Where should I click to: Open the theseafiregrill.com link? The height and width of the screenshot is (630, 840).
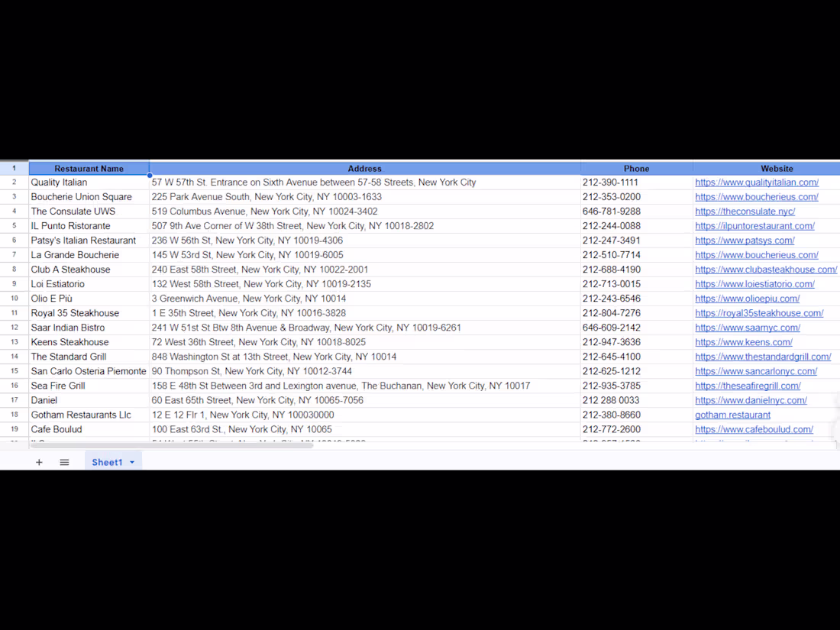[x=748, y=386]
